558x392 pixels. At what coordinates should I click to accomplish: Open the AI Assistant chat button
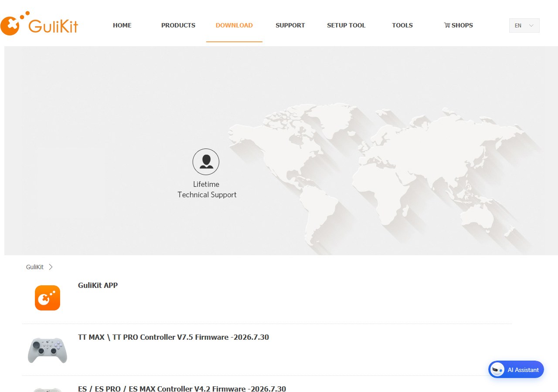coord(516,370)
